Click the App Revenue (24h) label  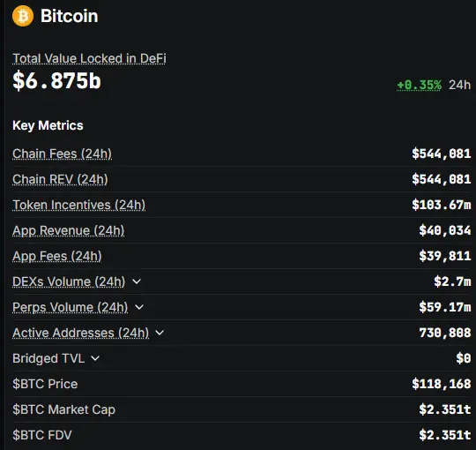69,230
